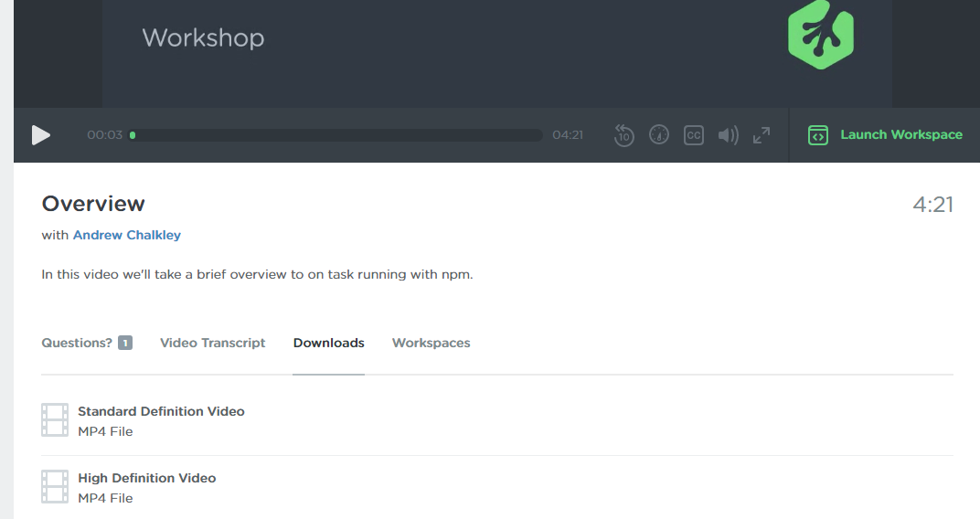
Task: Open the Workspaces tab
Action: click(431, 343)
